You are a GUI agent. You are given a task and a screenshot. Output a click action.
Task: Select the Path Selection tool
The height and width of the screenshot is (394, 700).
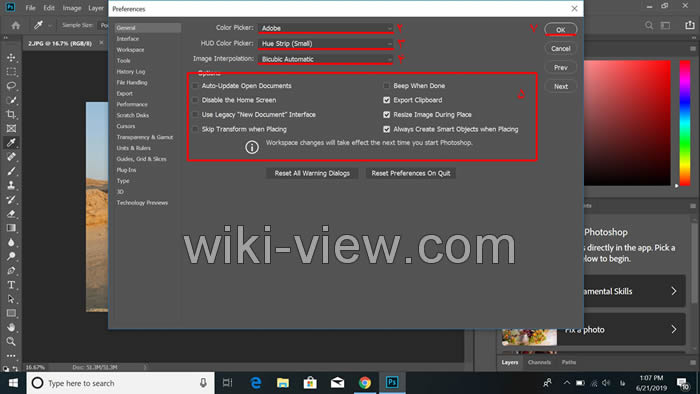pyautogui.click(x=11, y=299)
